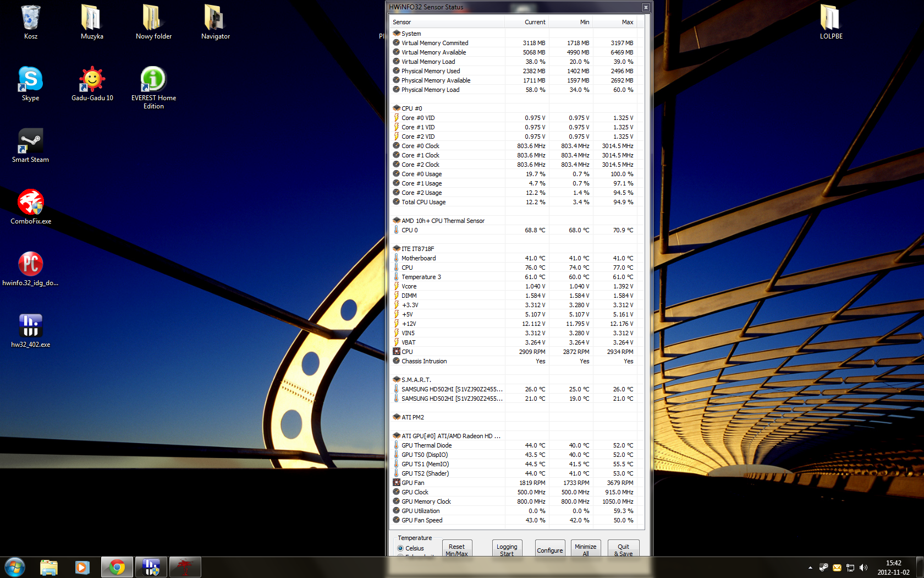The width and height of the screenshot is (924, 578).
Task: Select the hwinfo.32_idg_do... file icon
Action: tap(31, 269)
